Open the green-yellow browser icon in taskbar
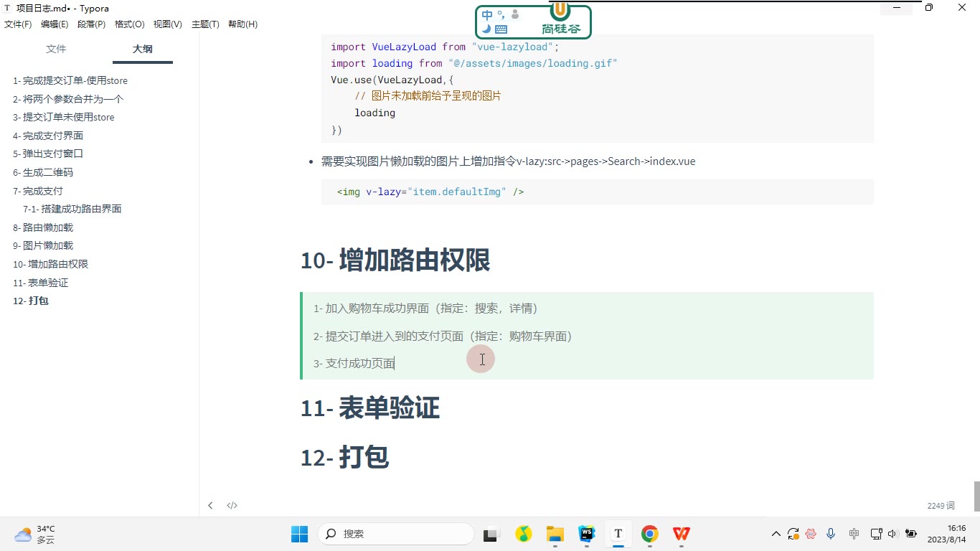This screenshot has height=551, width=980. [x=524, y=534]
